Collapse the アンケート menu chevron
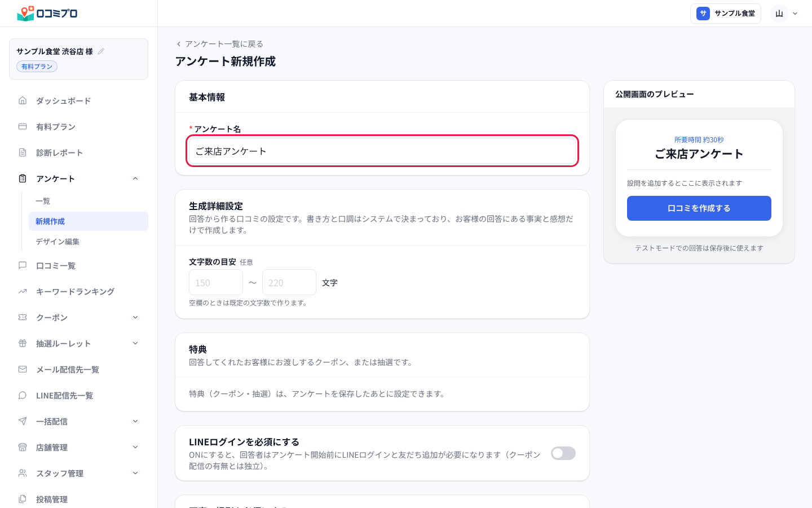The image size is (812, 508). tap(135, 178)
